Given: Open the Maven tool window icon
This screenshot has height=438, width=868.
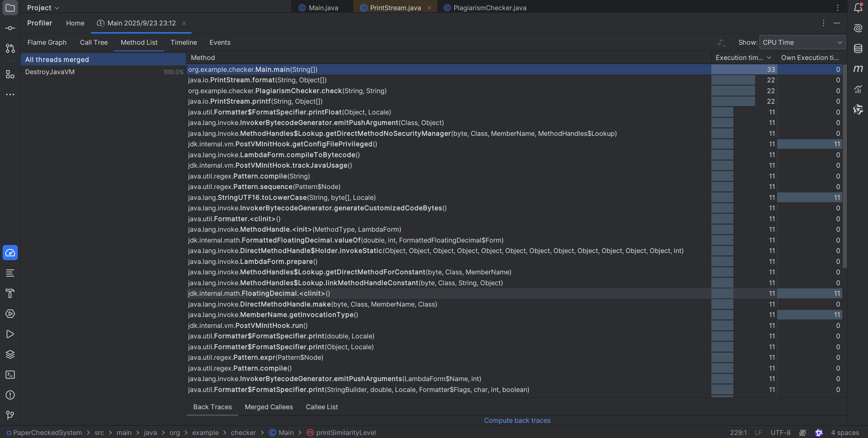Looking at the screenshot, I should 858,69.
